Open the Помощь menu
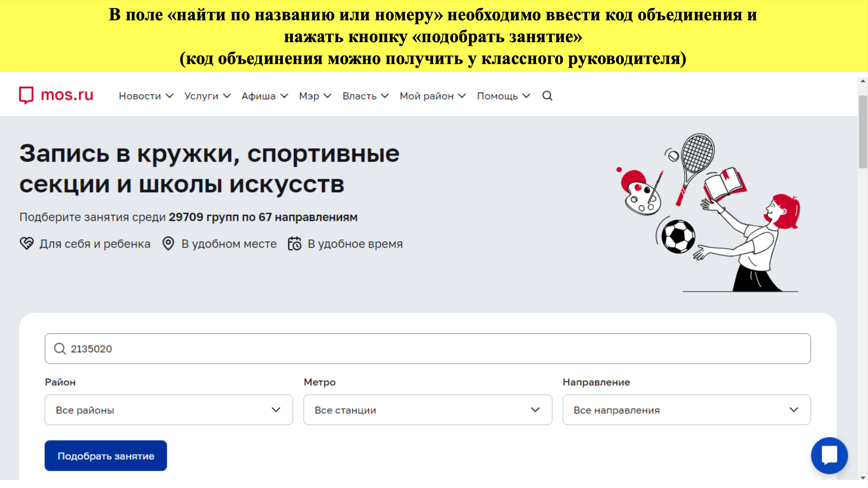The height and width of the screenshot is (488, 868). [x=504, y=96]
